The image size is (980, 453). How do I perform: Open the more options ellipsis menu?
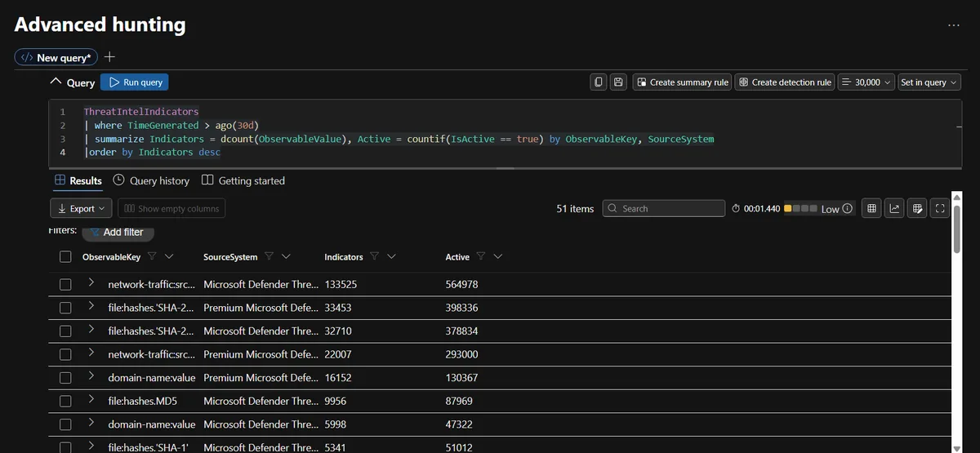pyautogui.click(x=953, y=25)
